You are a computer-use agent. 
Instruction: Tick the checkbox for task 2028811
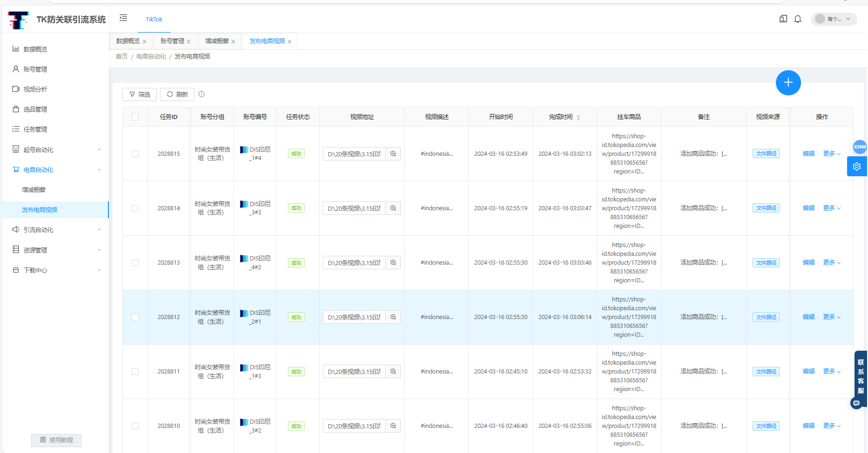click(x=135, y=372)
